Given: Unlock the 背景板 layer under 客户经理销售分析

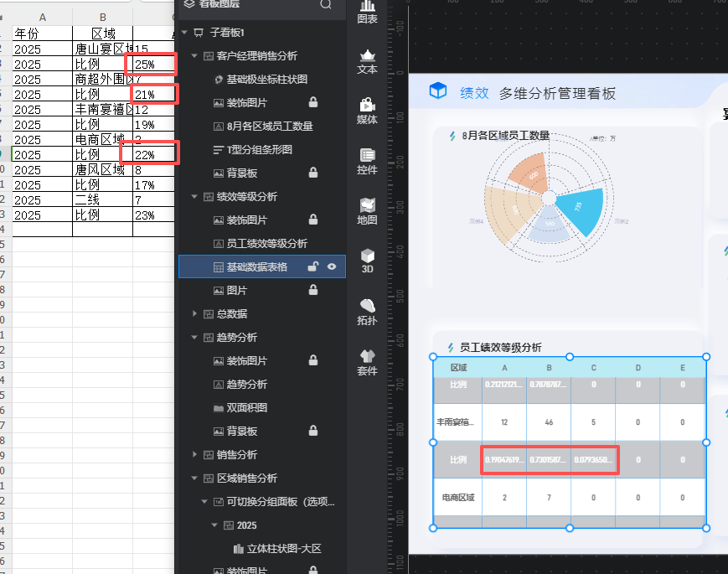Looking at the screenshot, I should pos(312,173).
